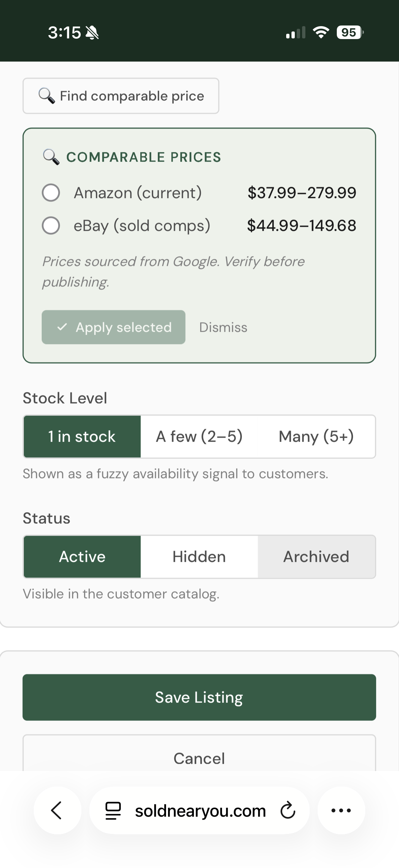Open the browser three-dots menu
This screenshot has height=868, width=399.
coord(341,810)
